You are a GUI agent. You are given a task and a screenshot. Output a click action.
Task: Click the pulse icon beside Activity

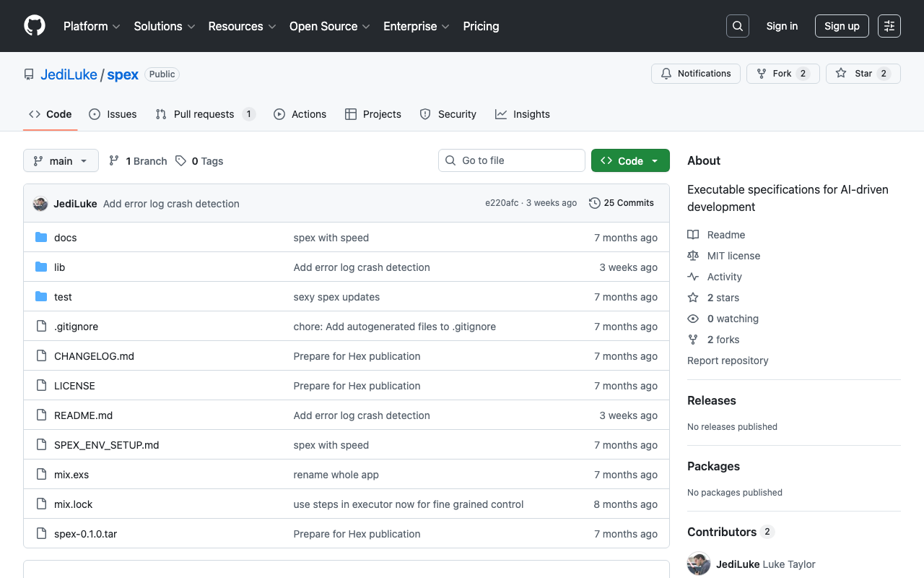[x=693, y=276]
